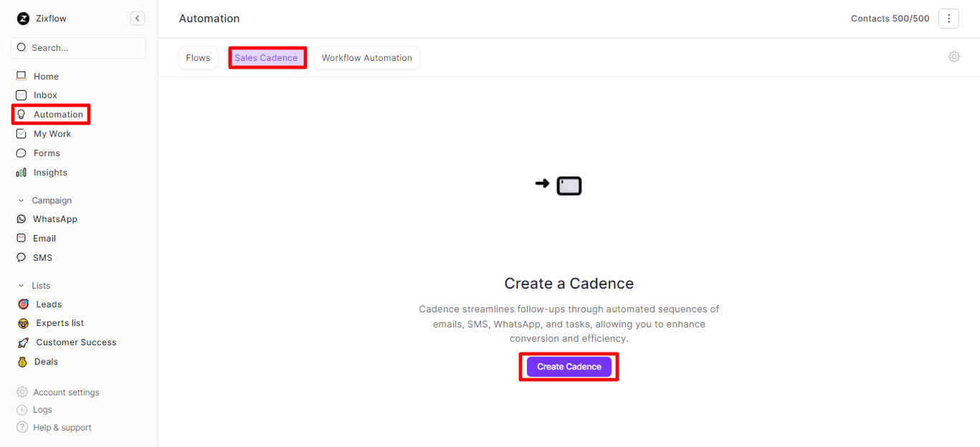The image size is (980, 447).
Task: Click the automation settings gear icon
Action: pyautogui.click(x=954, y=57)
